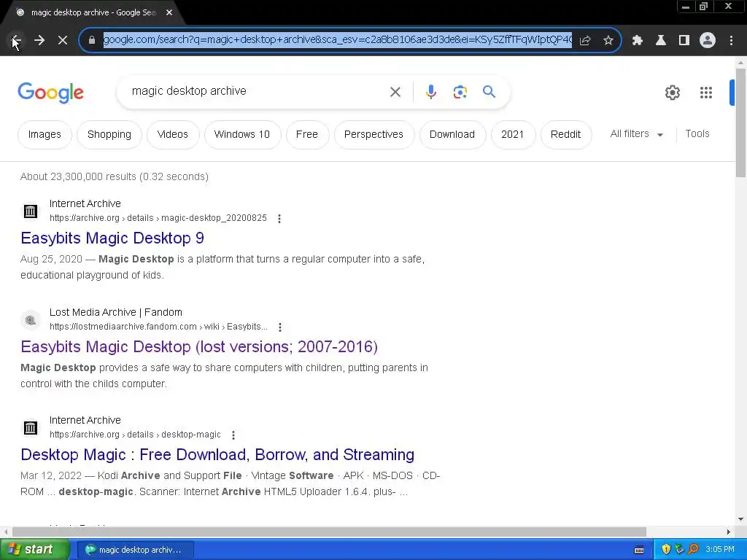Click archive.org details desktop-magic URL
The image size is (747, 560).
(x=135, y=435)
